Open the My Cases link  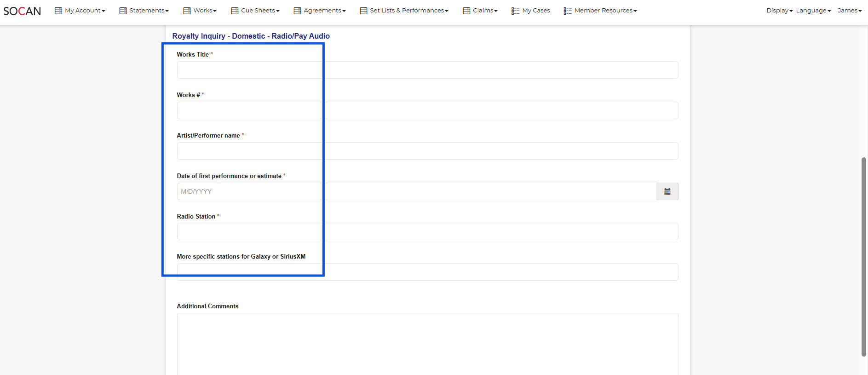536,11
